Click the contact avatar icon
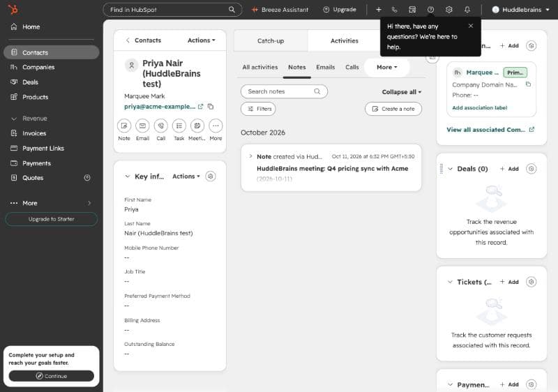 tap(131, 66)
